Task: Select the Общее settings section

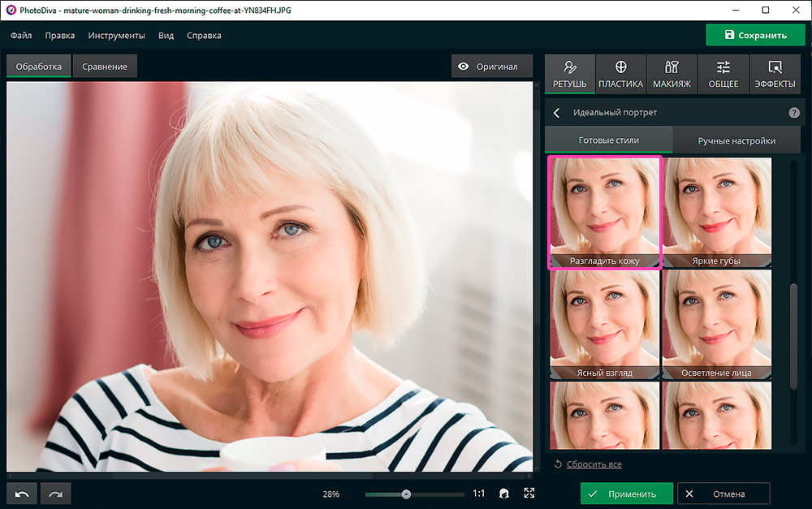Action: click(723, 75)
